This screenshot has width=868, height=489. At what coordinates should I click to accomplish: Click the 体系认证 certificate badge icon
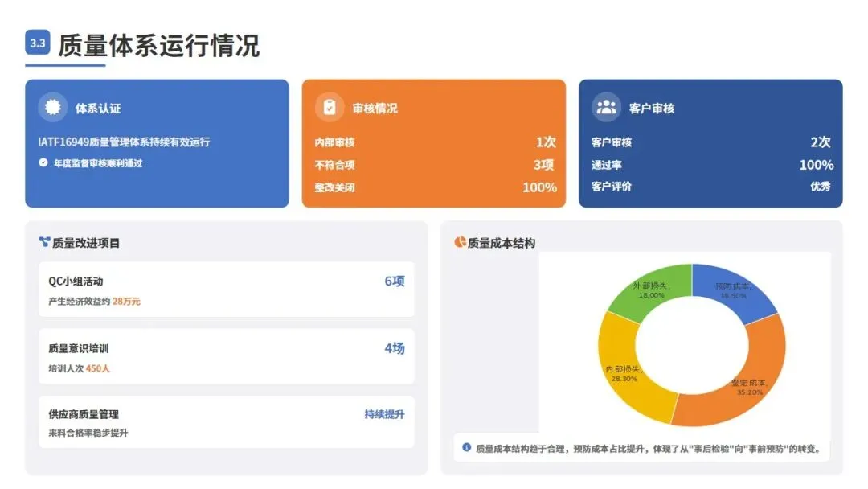click(x=52, y=107)
